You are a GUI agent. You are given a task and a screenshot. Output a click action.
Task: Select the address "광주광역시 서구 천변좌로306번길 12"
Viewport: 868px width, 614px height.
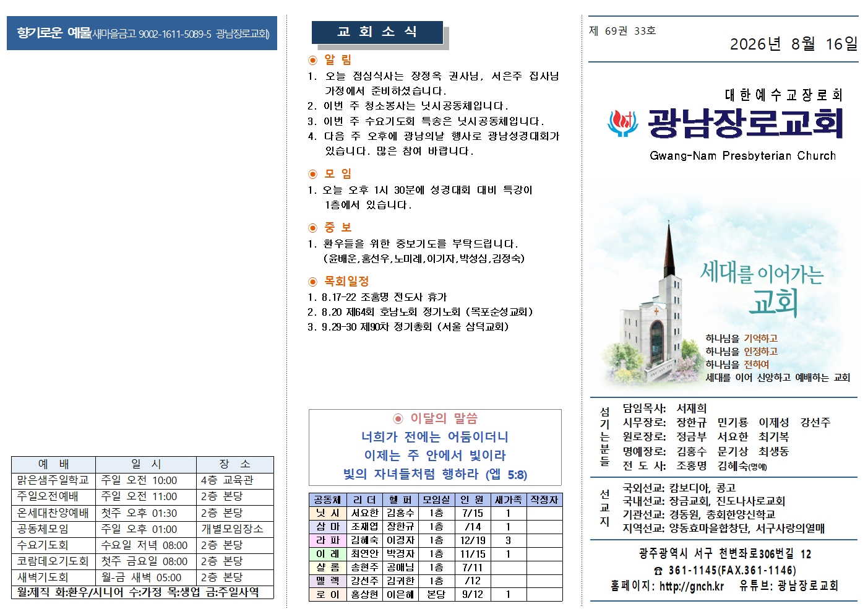click(x=724, y=554)
